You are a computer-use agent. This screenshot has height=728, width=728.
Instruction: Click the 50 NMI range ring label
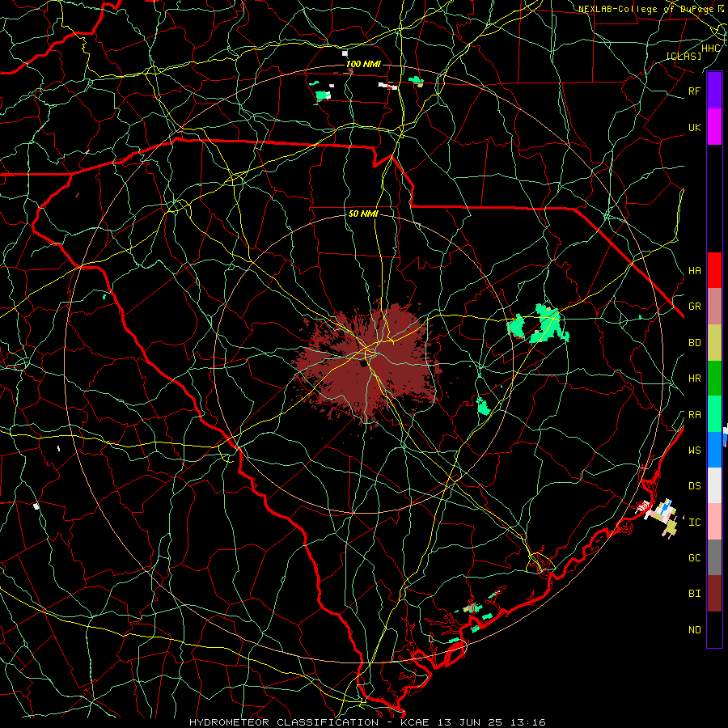363,214
